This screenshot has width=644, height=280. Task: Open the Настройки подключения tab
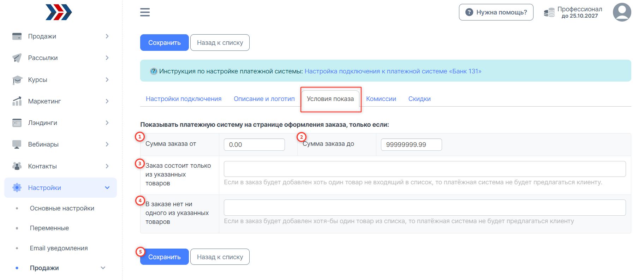184,99
